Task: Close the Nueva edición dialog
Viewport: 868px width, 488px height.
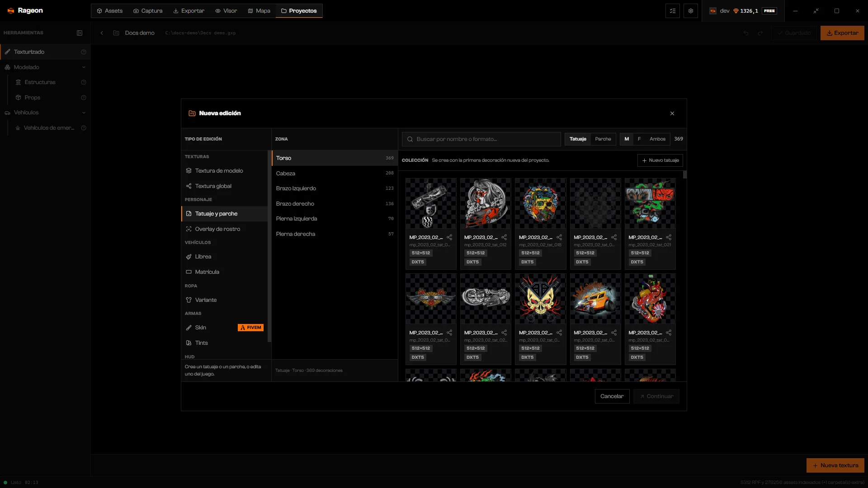Action: pos(672,113)
